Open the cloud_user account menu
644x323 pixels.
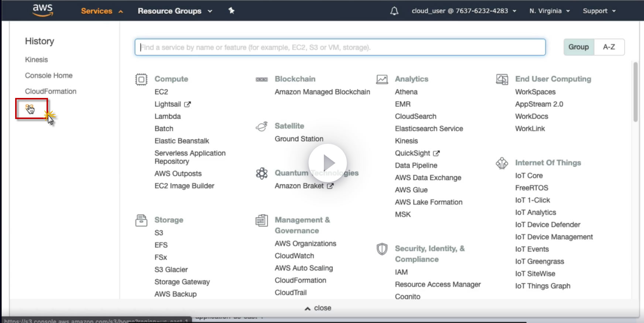463,11
